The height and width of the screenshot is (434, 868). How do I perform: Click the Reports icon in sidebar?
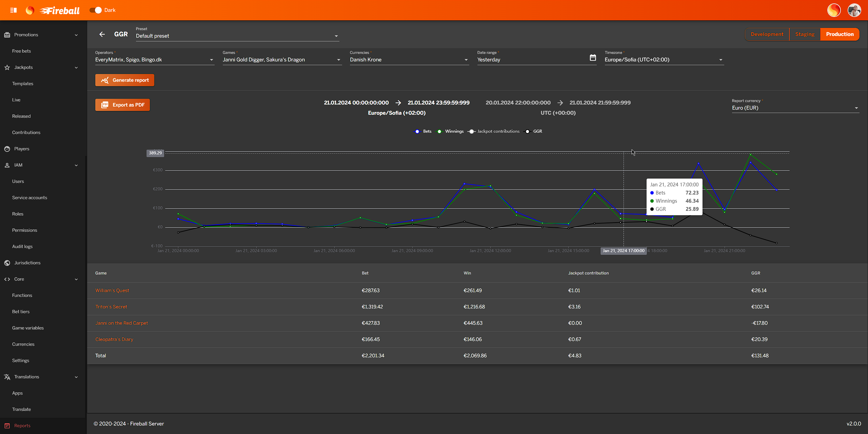(x=7, y=426)
